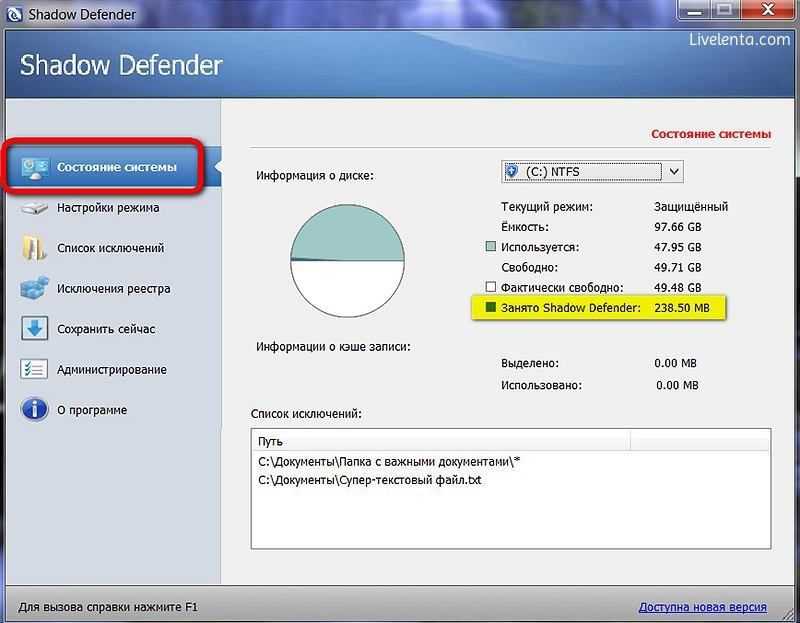Screen dimensions: 800x623
Task: Click the Текущий режим label
Action: (547, 207)
